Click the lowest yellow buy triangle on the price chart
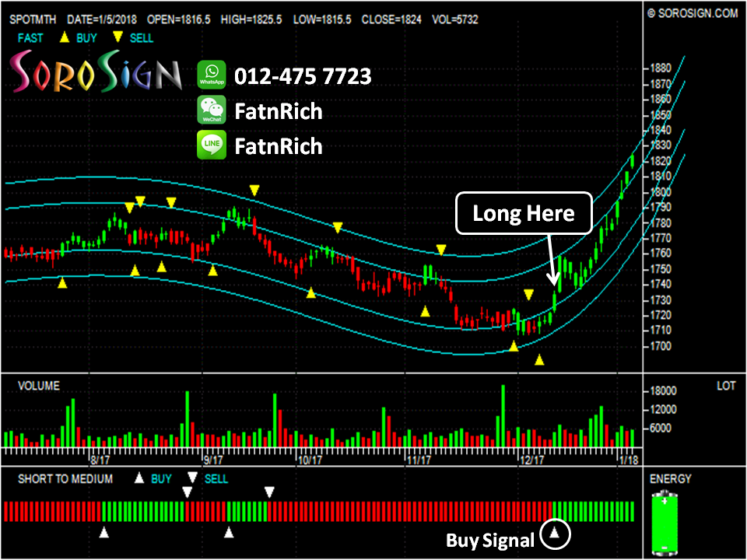Viewport: 747px width, 560px height. 539,359
